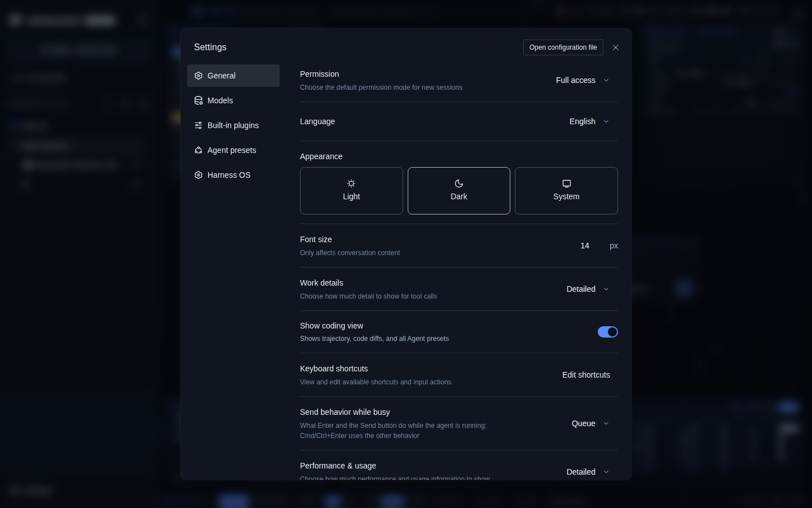Go to the Agent presets tab
Viewport: 812px width, 508px height.
pos(233,150)
